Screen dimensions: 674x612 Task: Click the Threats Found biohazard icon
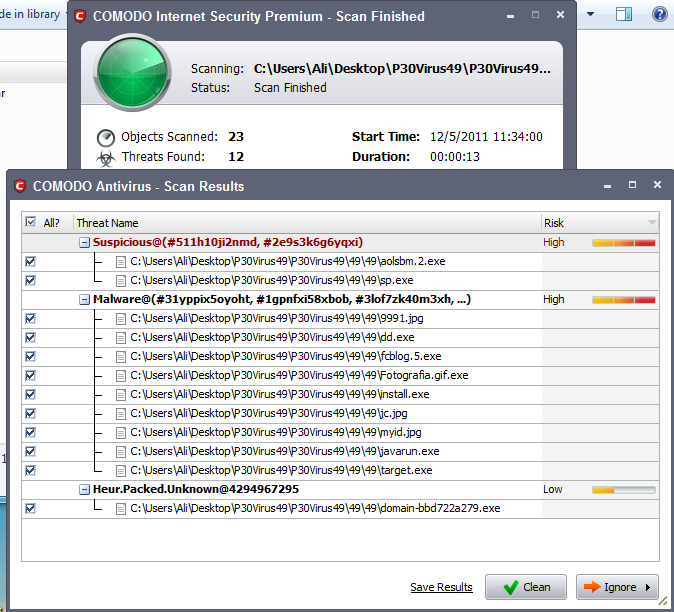[x=106, y=158]
